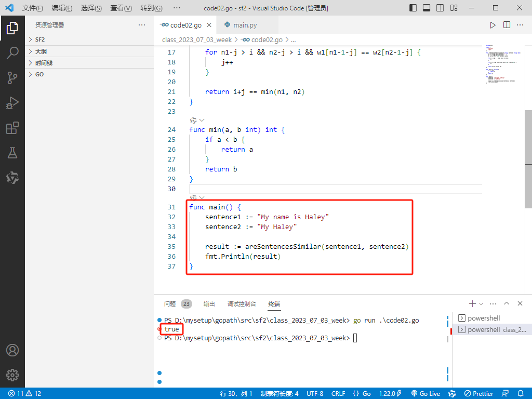
Task: Click the Prettier status bar item
Action: (478, 393)
